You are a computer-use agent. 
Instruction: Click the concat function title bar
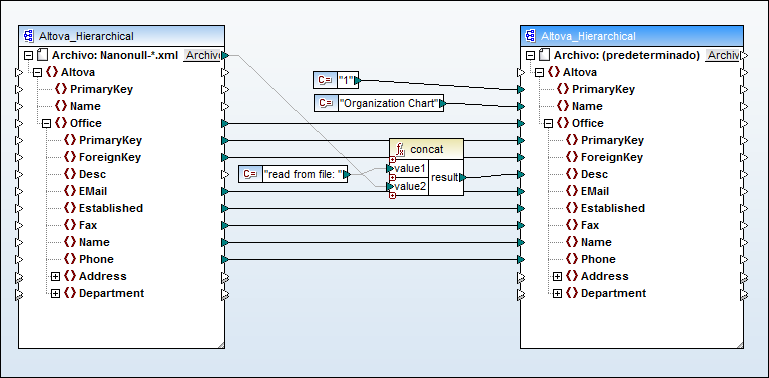point(426,149)
